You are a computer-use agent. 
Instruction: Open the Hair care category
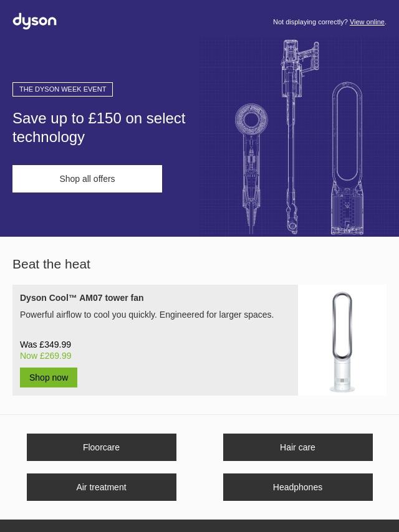(298, 447)
